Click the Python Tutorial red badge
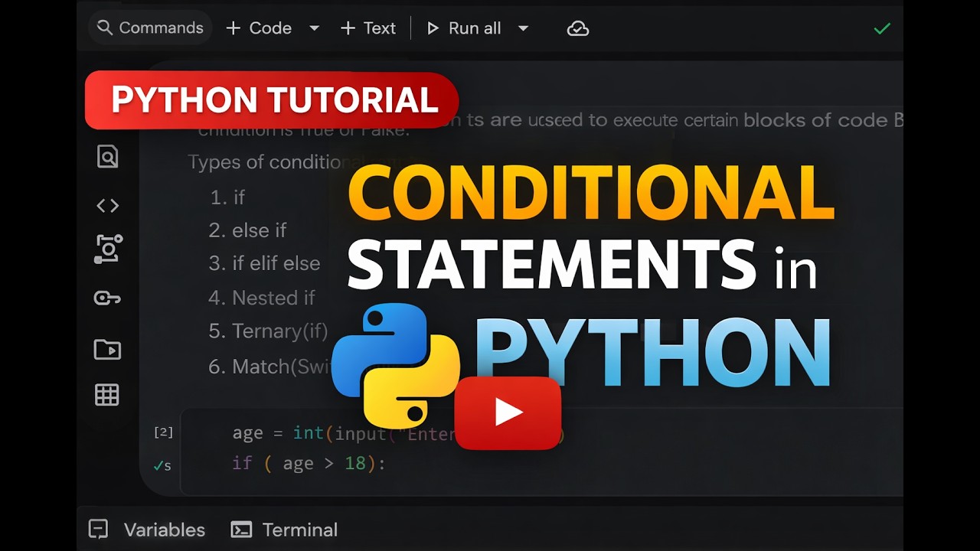 [x=272, y=100]
